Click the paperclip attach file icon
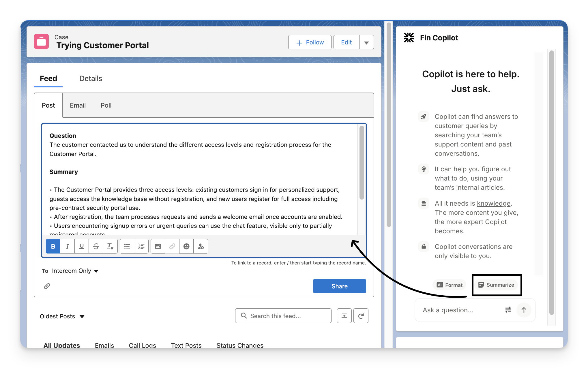Screen dimensions: 588x368 47,286
